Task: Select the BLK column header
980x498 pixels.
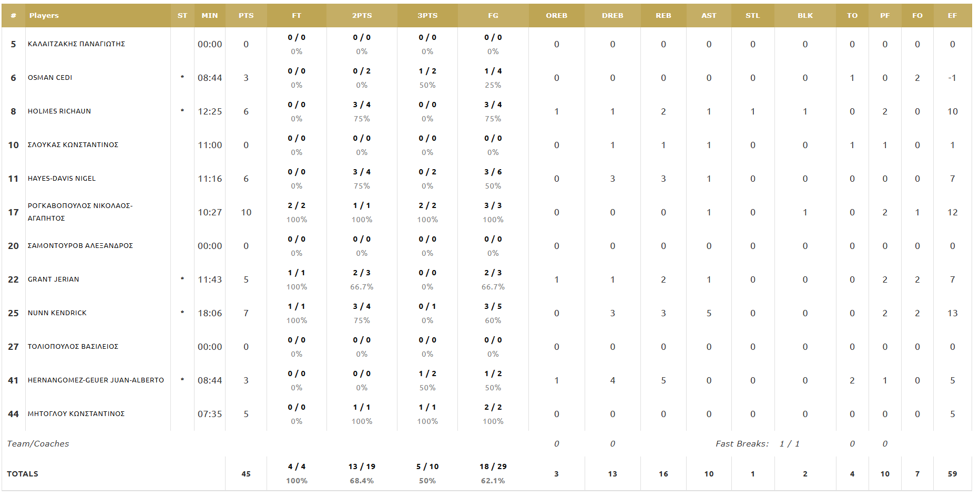Action: (805, 16)
